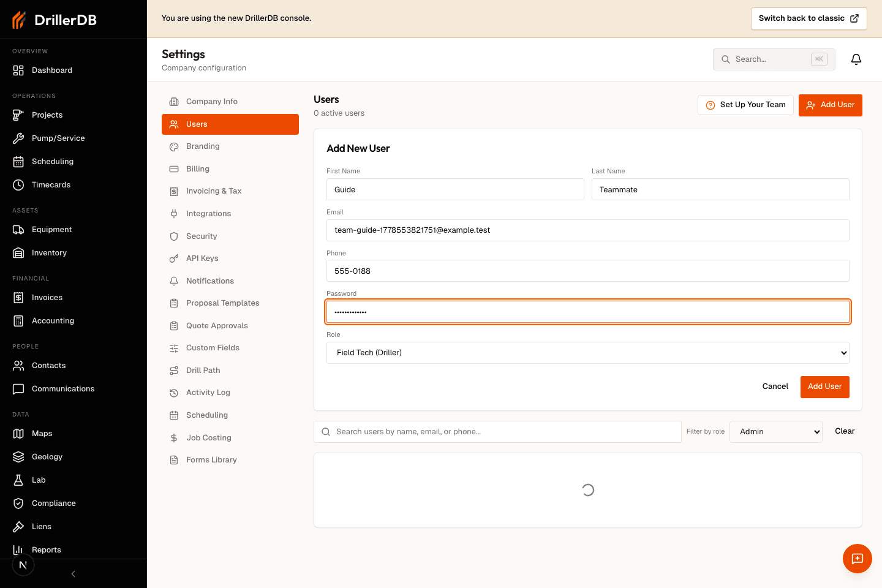Click the Invoices receipt icon
The image size is (882, 588).
click(x=18, y=298)
